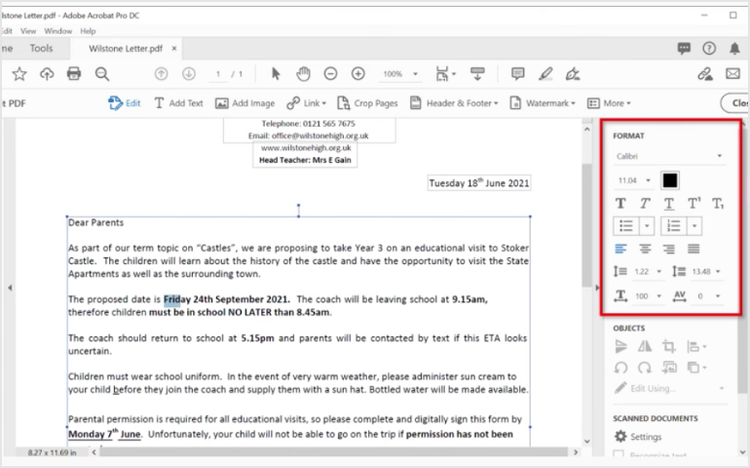Open the Header & Footer menu

454,103
